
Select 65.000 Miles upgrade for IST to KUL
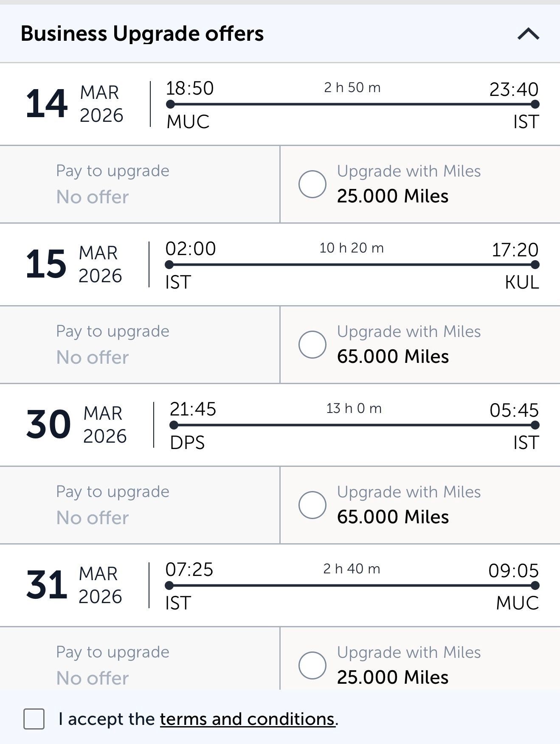click(312, 344)
